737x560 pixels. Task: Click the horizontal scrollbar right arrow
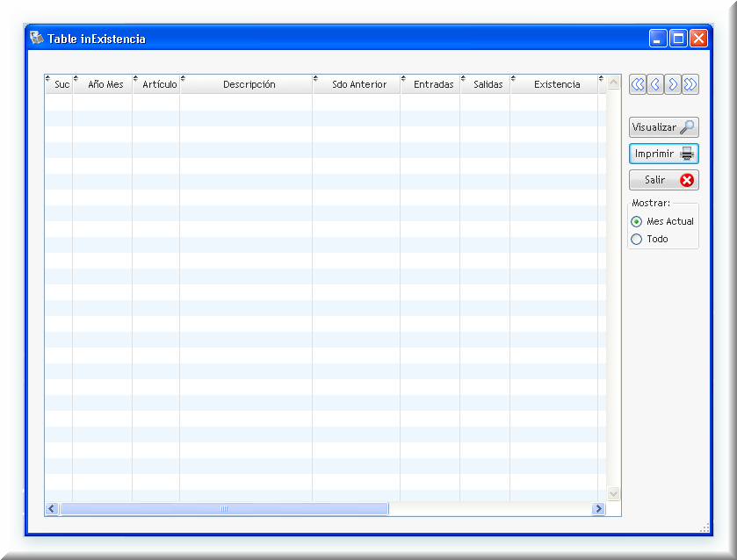tap(598, 509)
